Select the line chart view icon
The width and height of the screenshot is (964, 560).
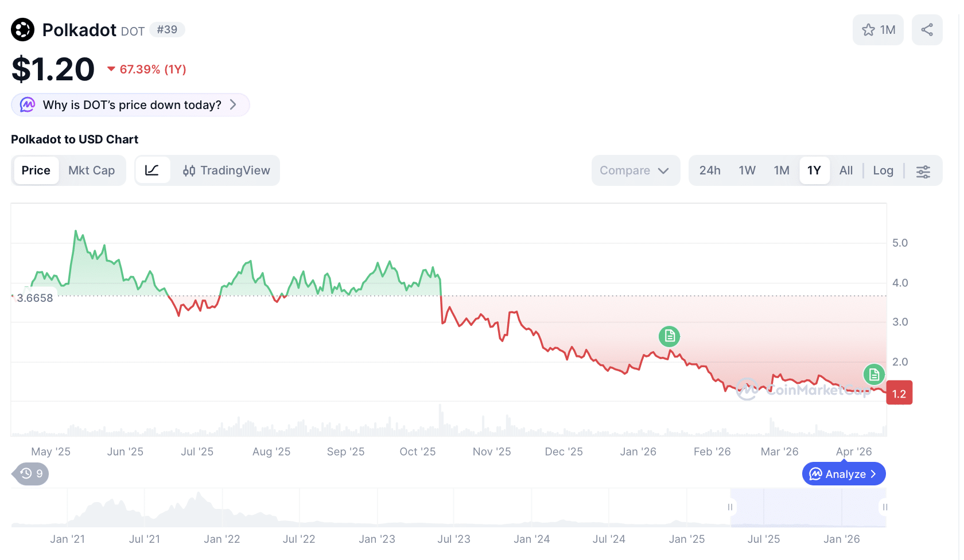click(152, 170)
